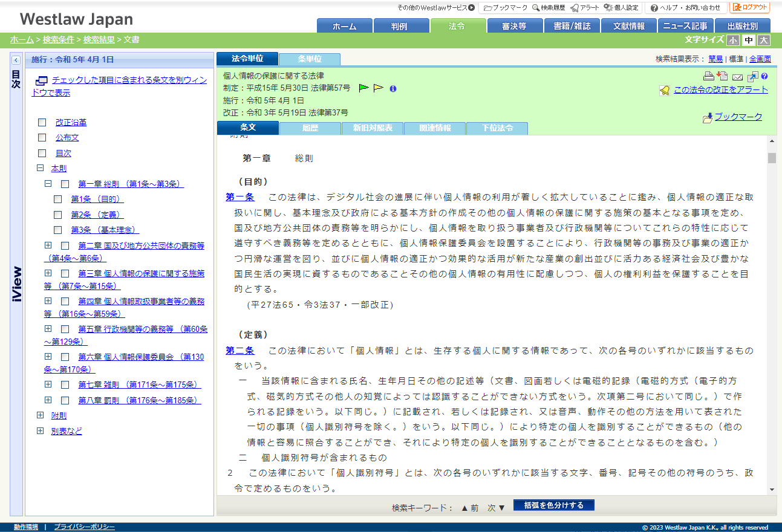The width and height of the screenshot is (782, 532).
Task: Set text size to 小
Action: coord(732,40)
